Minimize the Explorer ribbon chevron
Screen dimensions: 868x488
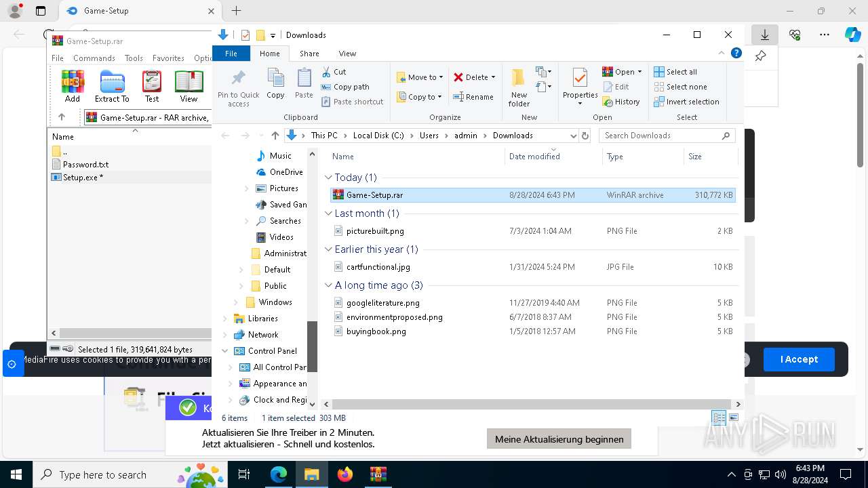point(722,53)
